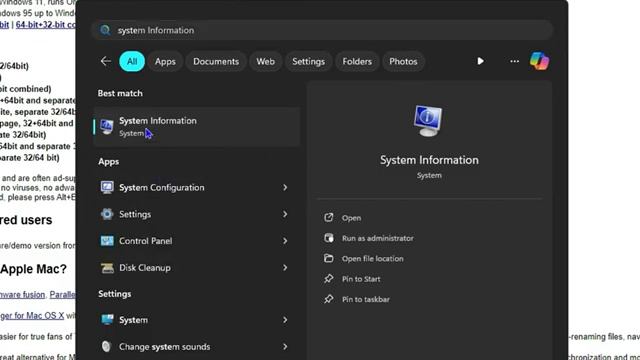Click the back arrow in search panel

pyautogui.click(x=105, y=61)
